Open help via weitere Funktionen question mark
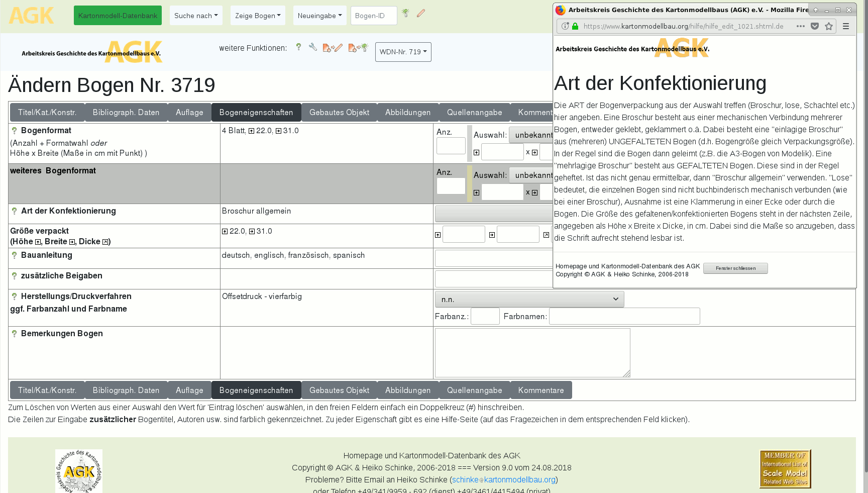Image resolution: width=868 pixels, height=493 pixels. pos(298,47)
